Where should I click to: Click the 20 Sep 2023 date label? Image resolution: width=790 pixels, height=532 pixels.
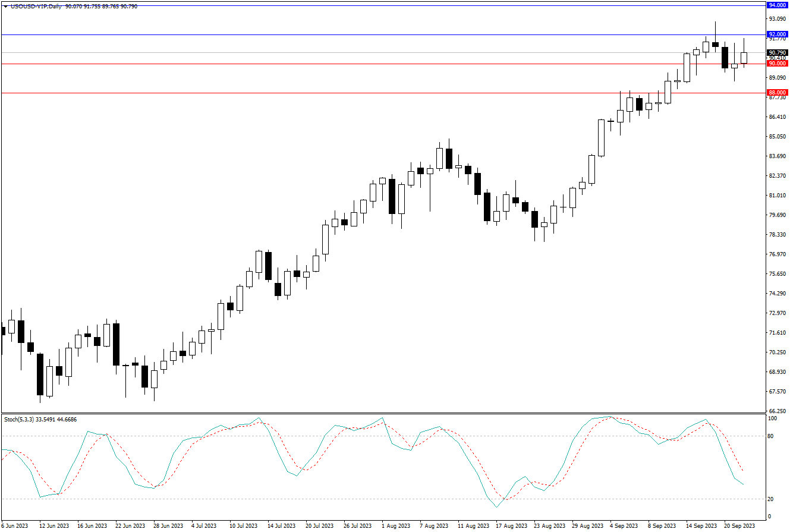tap(739, 526)
